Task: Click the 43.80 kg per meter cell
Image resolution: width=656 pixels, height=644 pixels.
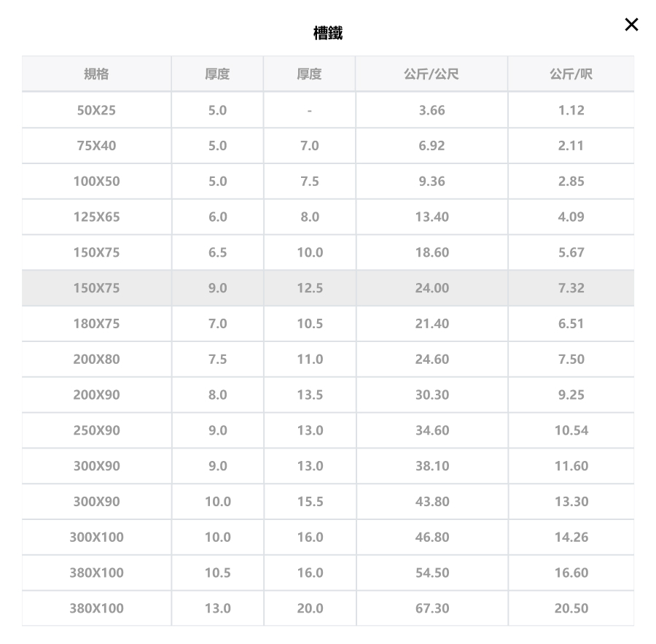Action: click(x=432, y=502)
